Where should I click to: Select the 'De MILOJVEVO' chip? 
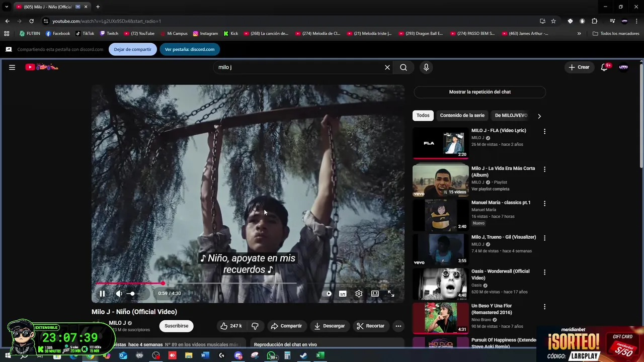tap(511, 116)
